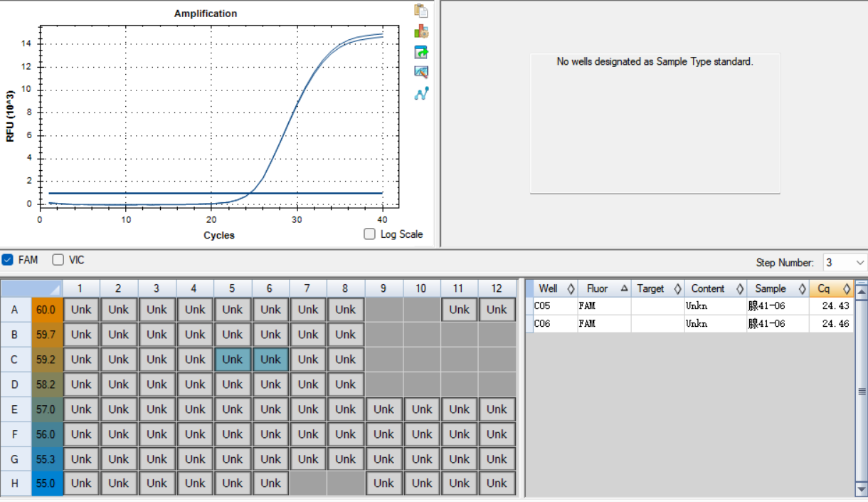Sort results by the Content column
This screenshot has height=502, width=868.
click(716, 288)
